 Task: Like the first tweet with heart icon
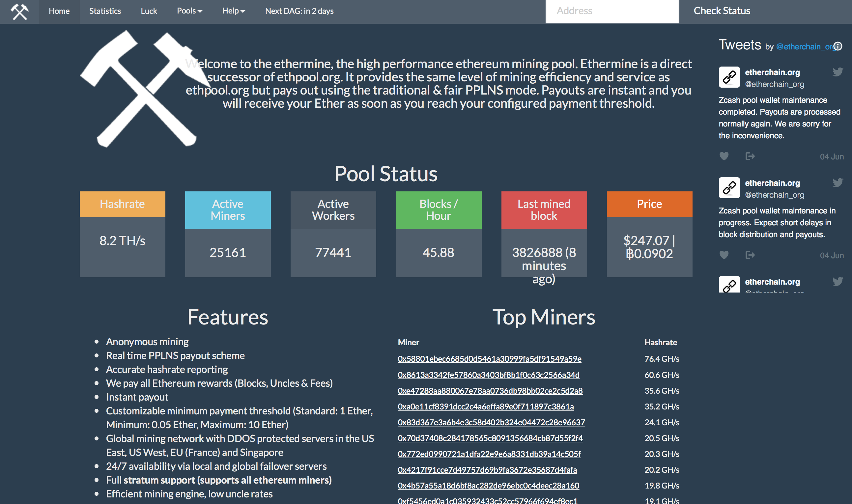point(724,156)
